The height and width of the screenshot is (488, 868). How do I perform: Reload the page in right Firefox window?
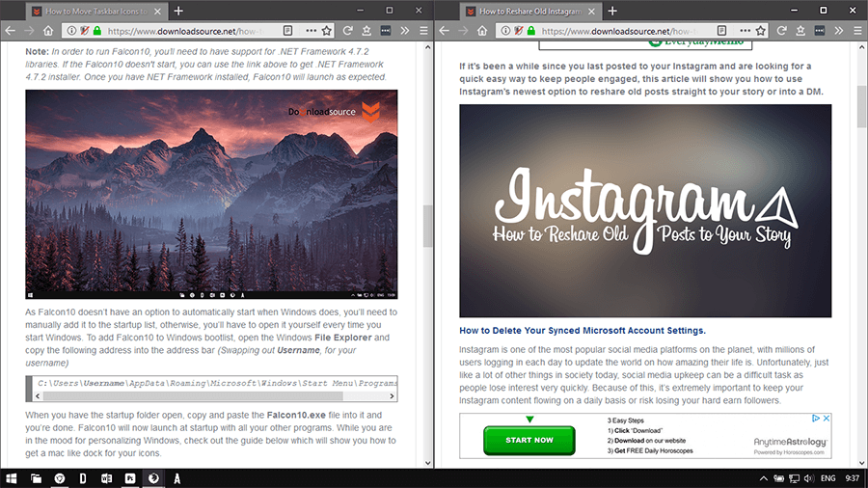[x=781, y=31]
